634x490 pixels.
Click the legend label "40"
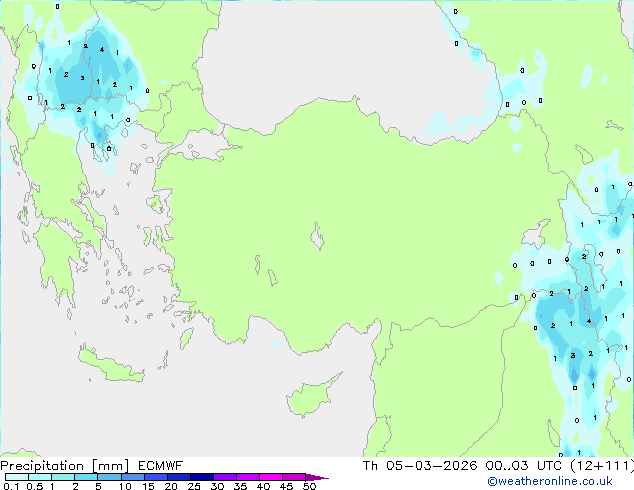coord(263,486)
